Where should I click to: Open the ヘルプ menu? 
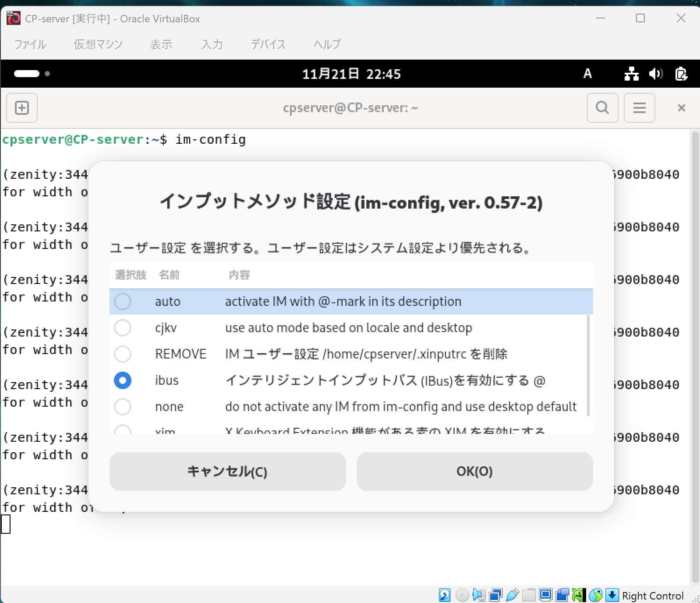(x=327, y=44)
